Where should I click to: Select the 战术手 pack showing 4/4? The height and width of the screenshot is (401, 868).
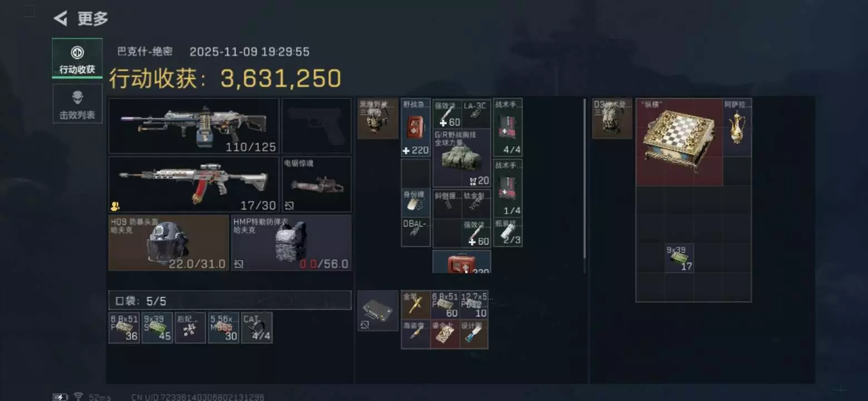tap(507, 128)
